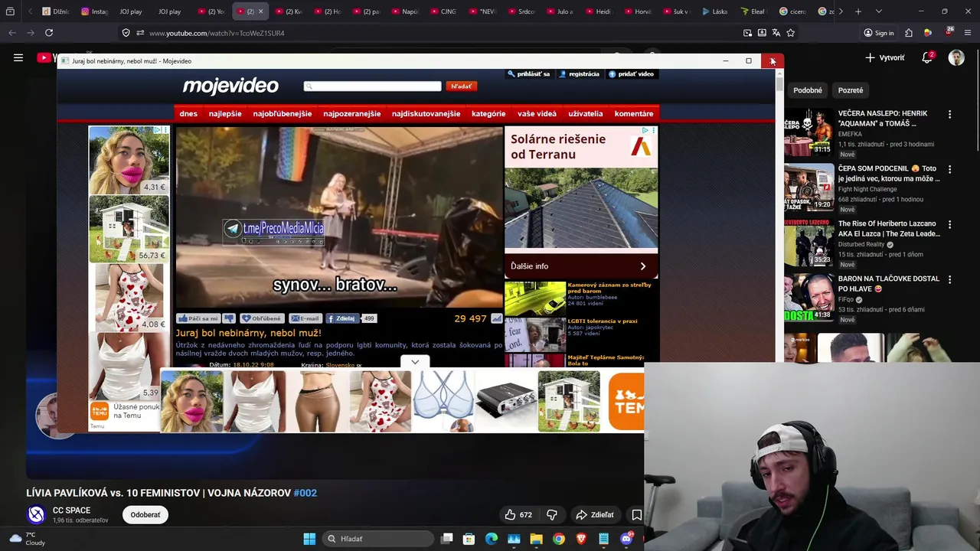This screenshot has height=551, width=980.
Task: Open more options for VEČERA NASLEPO video
Action: pos(950,114)
